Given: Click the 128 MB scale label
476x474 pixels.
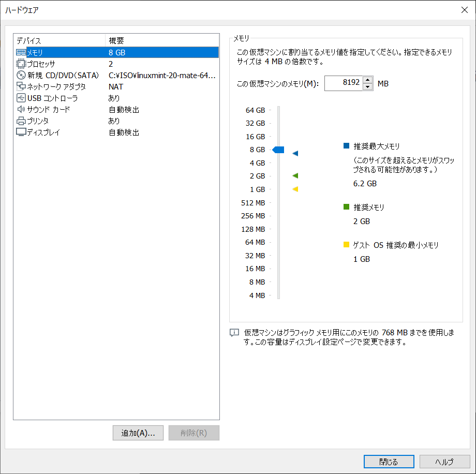Looking at the screenshot, I should pos(253,229).
